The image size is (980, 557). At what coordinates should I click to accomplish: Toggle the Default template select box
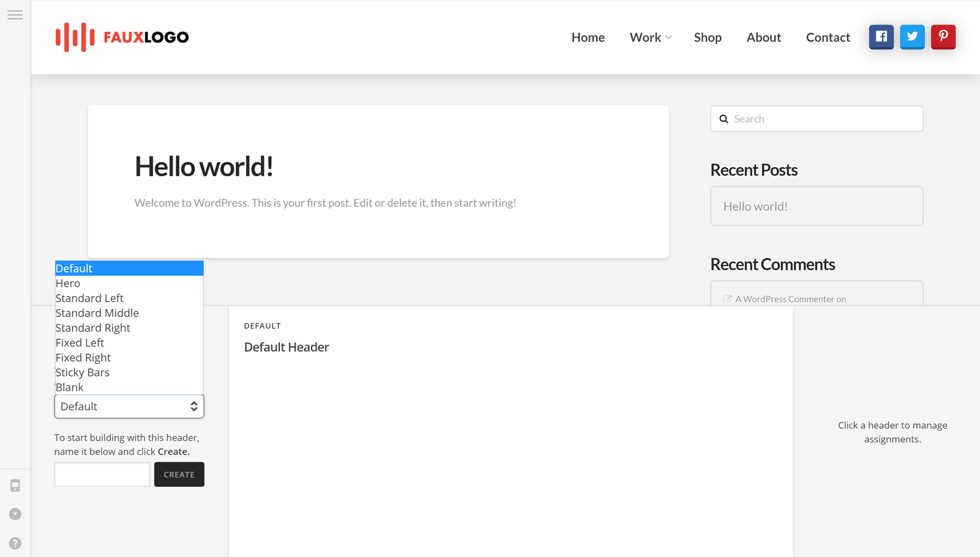(129, 406)
